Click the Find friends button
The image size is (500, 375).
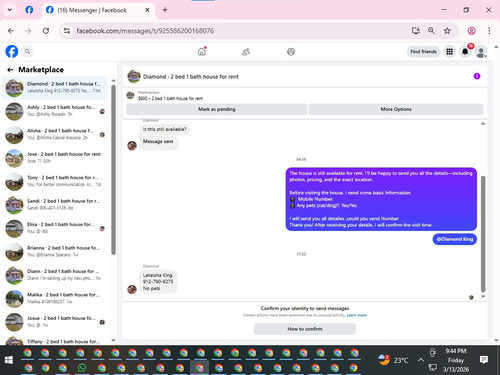click(x=423, y=52)
